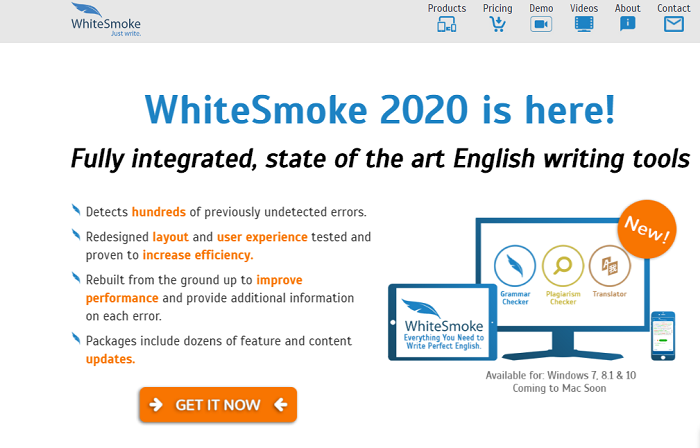The image size is (700, 448).
Task: Click the orange word 'updates.'
Action: point(110,359)
